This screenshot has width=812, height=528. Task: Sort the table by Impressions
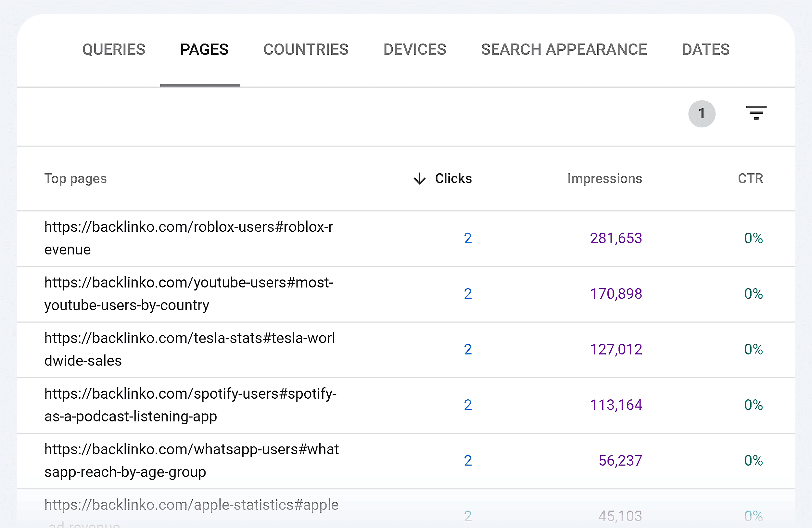point(604,178)
